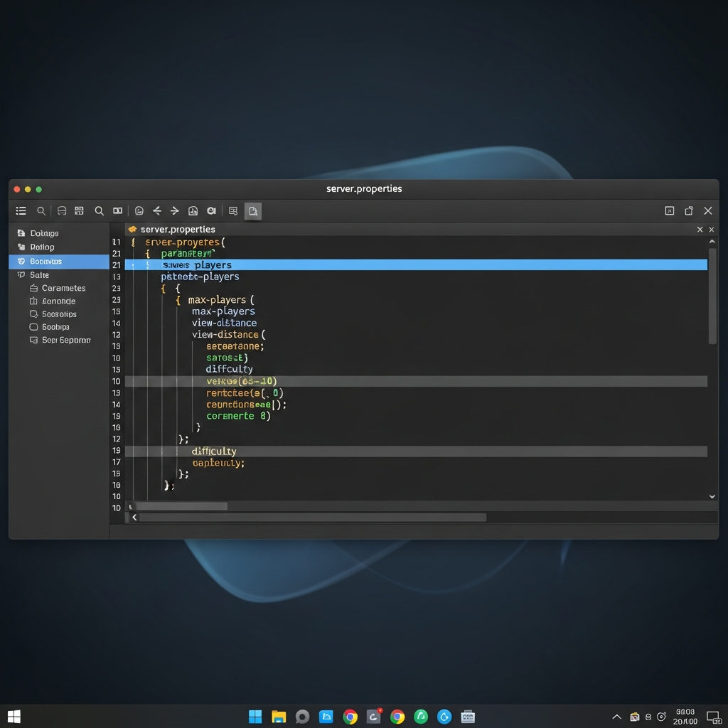Click the document chart icon after the forward arrow
The height and width of the screenshot is (728, 728).
[x=193, y=210]
